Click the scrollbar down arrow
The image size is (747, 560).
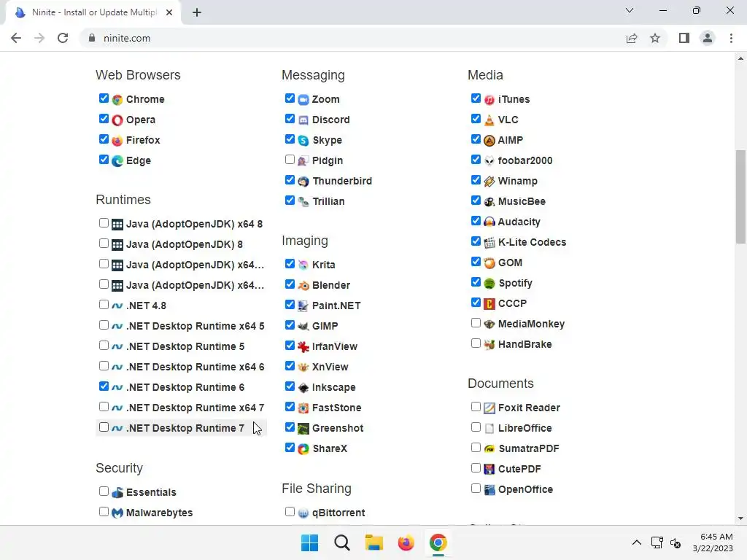[x=740, y=518]
